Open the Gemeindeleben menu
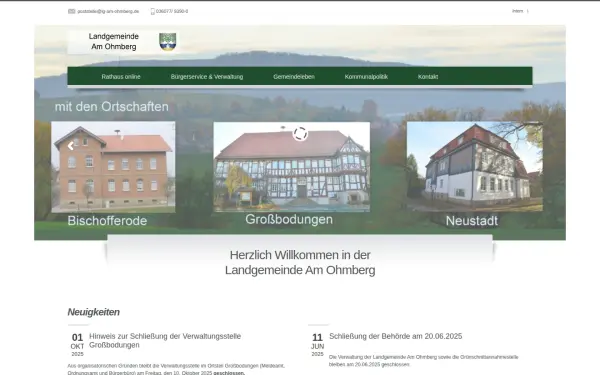Screen dimensions: 600x375 pos(294,77)
